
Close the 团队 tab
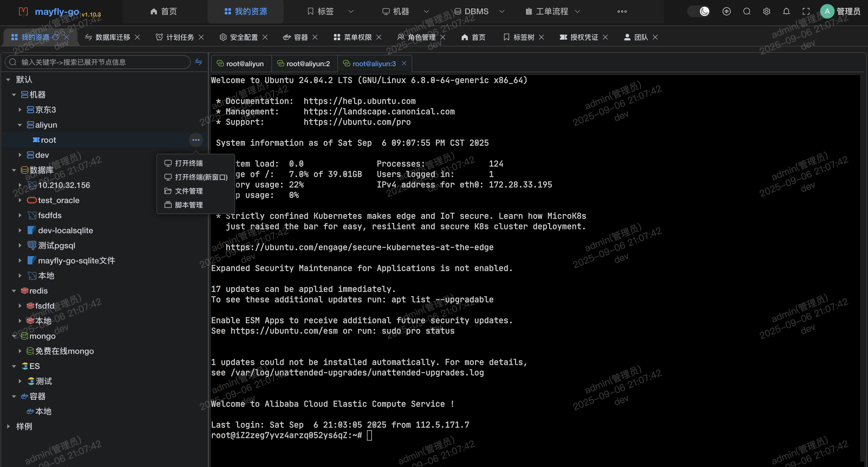tap(655, 37)
